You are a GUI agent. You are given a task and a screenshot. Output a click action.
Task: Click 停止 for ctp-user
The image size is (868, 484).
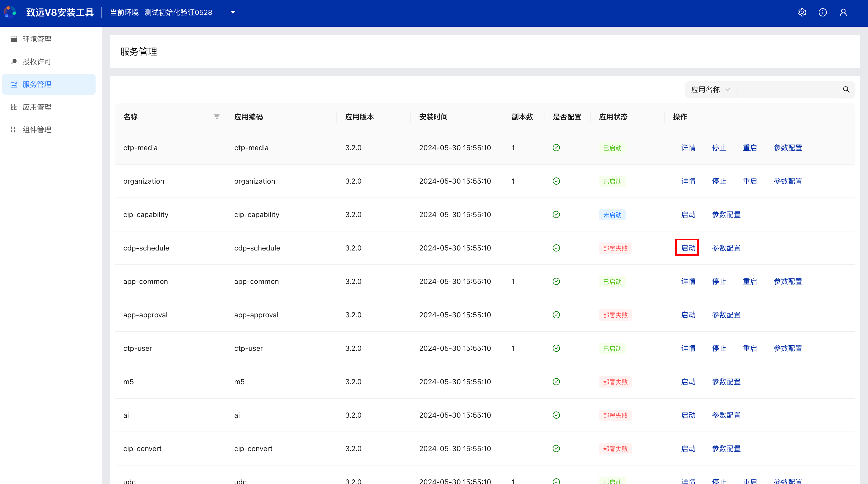click(x=719, y=348)
